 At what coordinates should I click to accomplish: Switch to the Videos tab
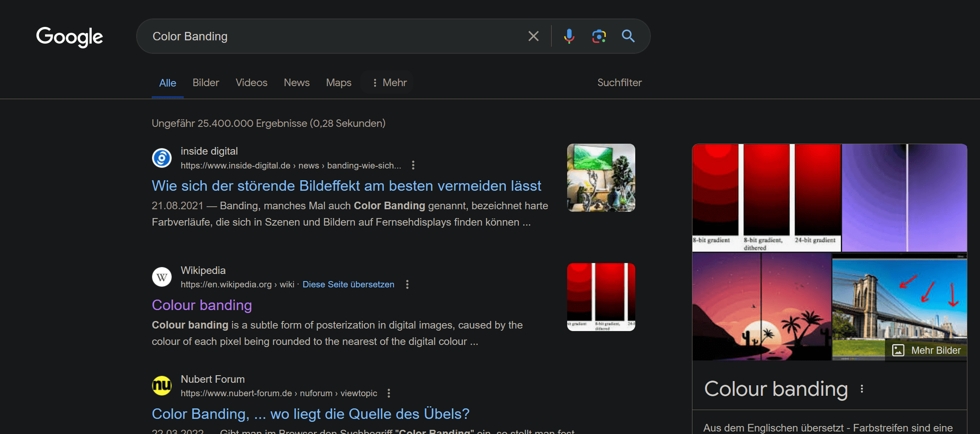(x=251, y=82)
